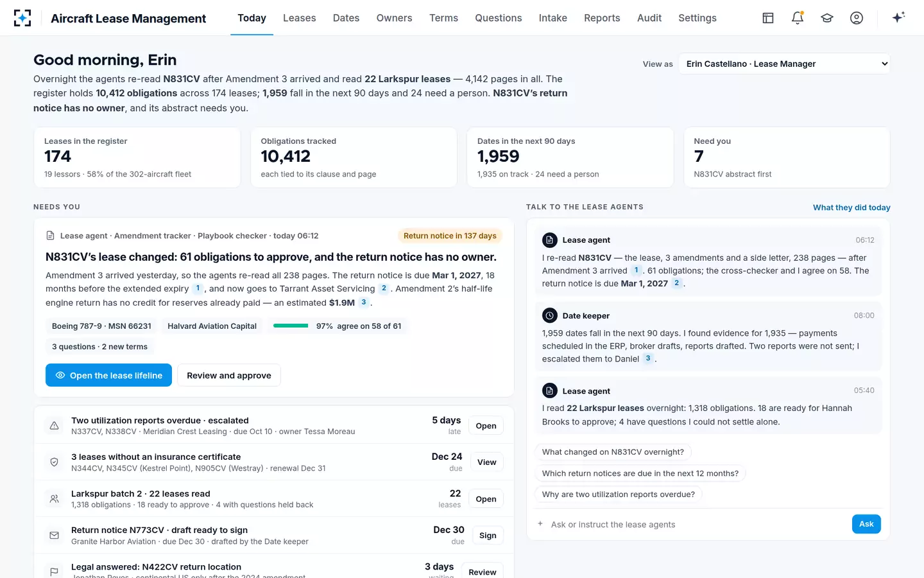Click the 97% agreement progress bar
The width and height of the screenshot is (924, 578).
291,326
